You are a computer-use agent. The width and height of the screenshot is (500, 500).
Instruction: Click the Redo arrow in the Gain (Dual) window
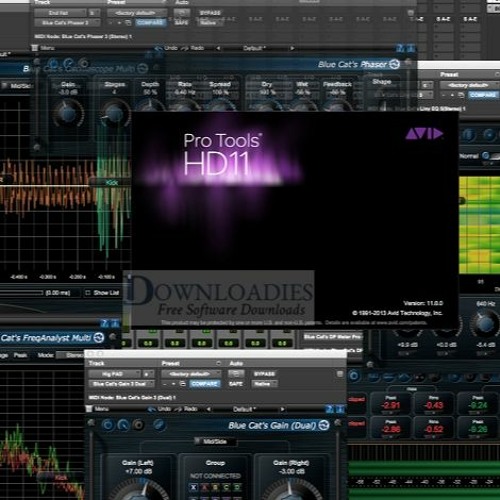(179, 409)
